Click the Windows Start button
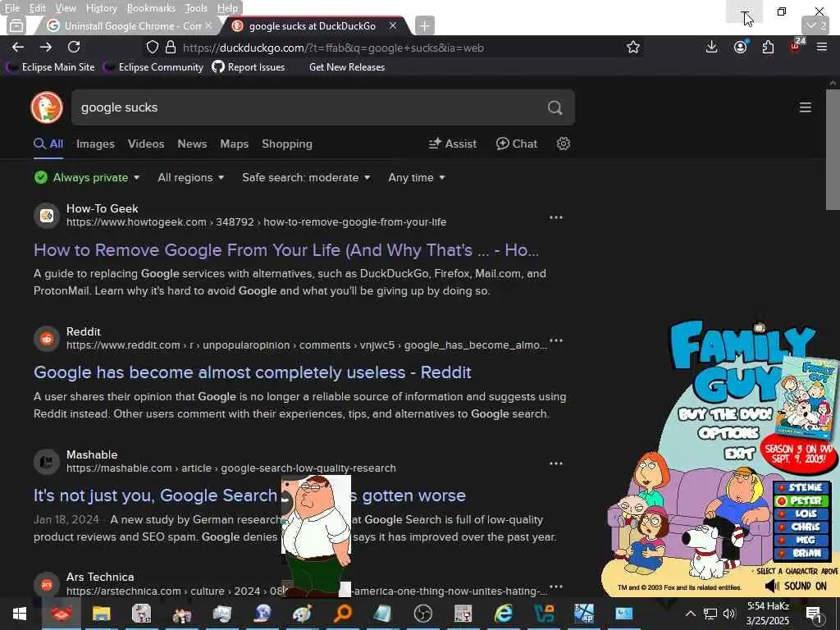Viewport: 840px width, 630px height. (x=20, y=614)
